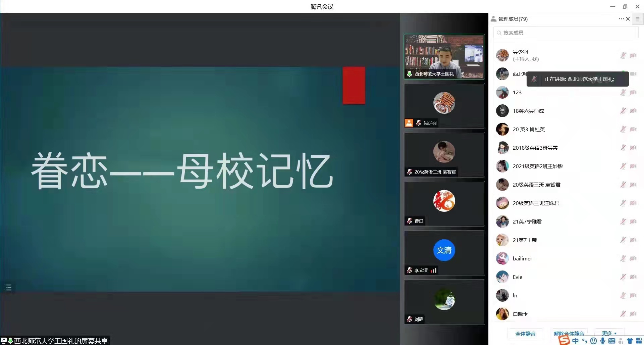Select the 西北师范大学王国礼 video thumbnail

444,56
